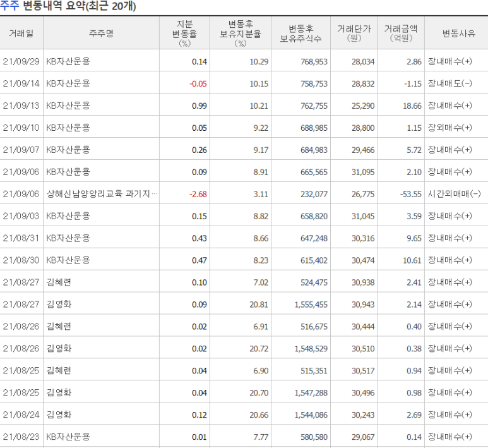
Task: Click the unit price 28,034
Action: [363, 62]
